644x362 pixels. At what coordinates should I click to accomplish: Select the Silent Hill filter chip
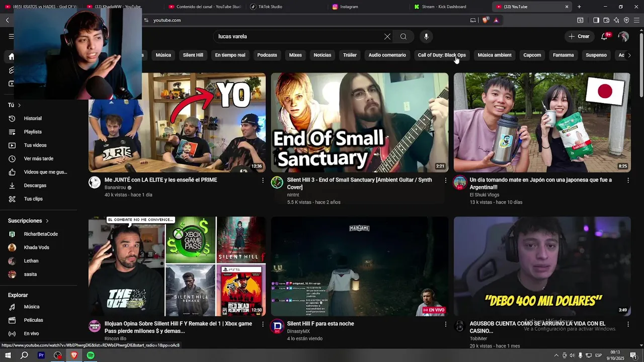(x=193, y=55)
